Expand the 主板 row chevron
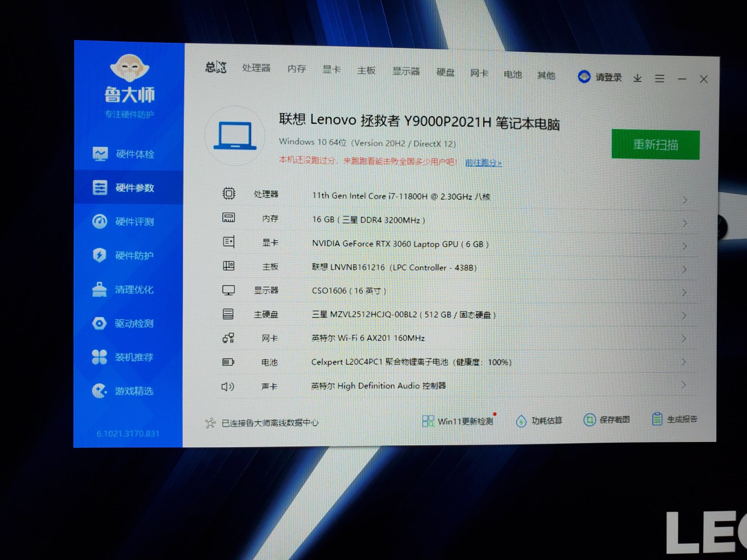The image size is (747, 560). tap(684, 269)
